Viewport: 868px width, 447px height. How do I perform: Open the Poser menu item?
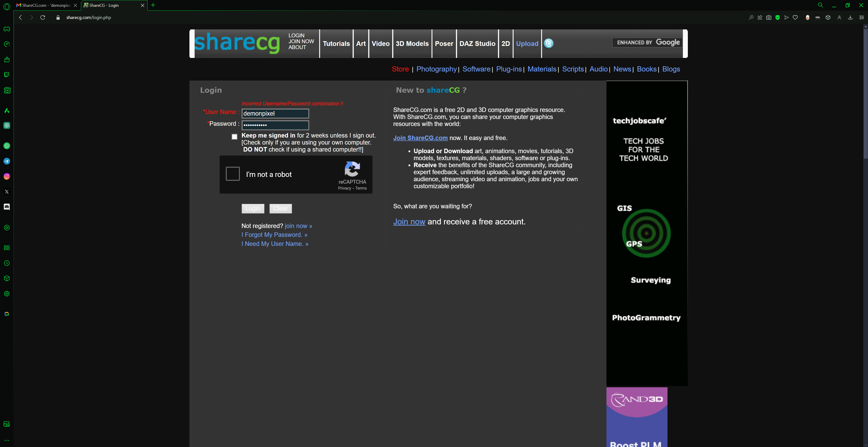[444, 43]
